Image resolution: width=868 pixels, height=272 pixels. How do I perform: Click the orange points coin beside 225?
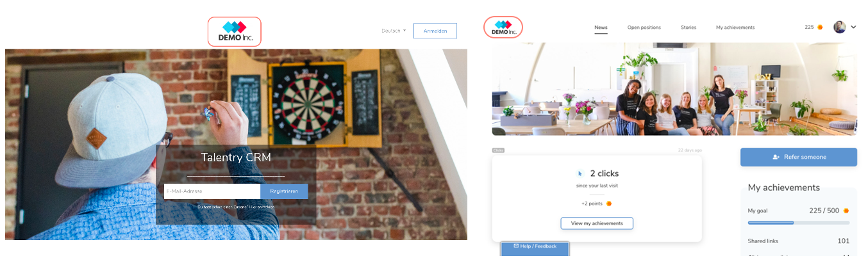click(x=820, y=28)
